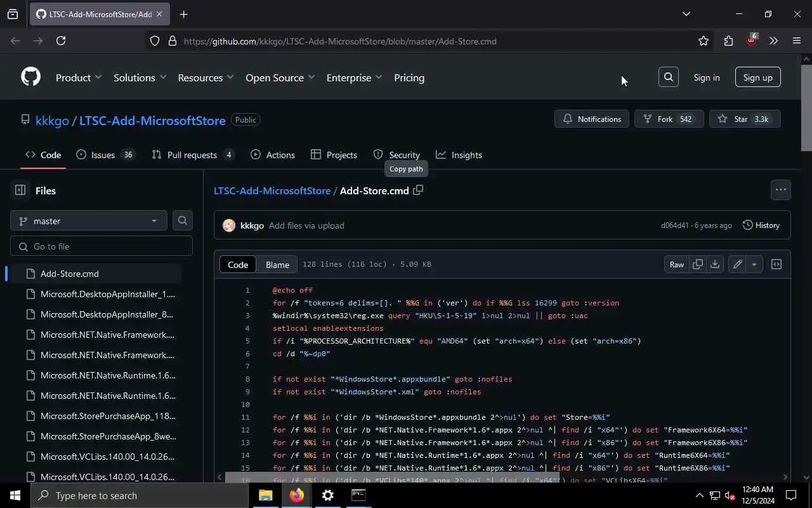Select Add-Store.cmd in file tree
The image size is (812, 508).
pos(96,274)
